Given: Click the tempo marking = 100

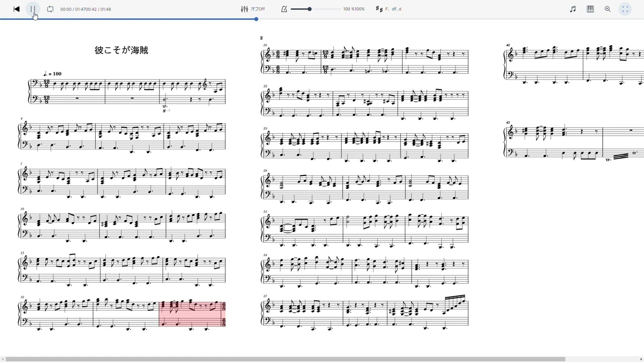Looking at the screenshot, I should [53, 74].
